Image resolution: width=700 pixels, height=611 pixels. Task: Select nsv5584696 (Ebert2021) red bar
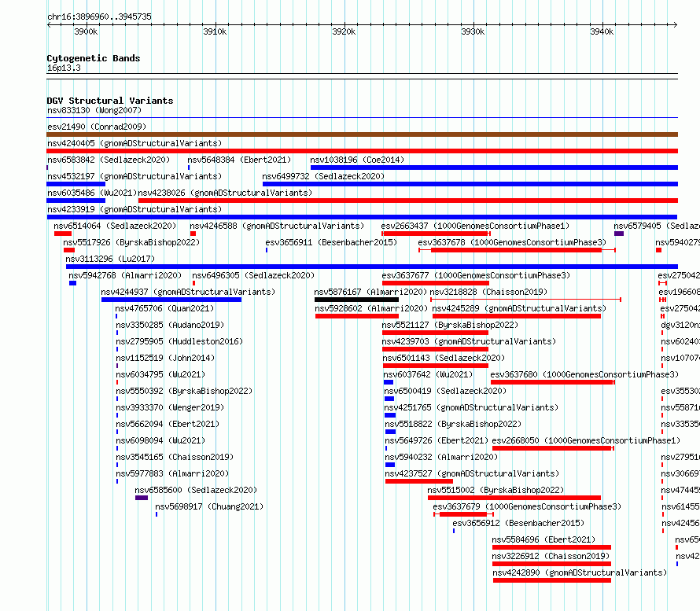point(552,547)
